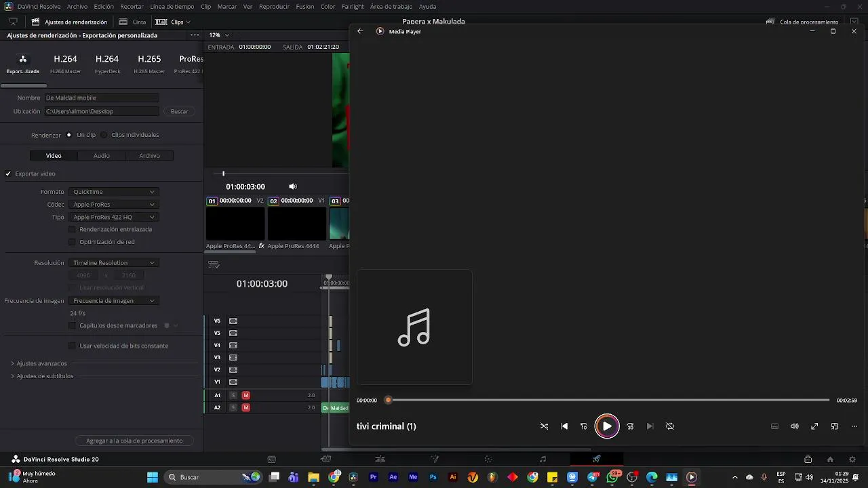Viewport: 868px width, 488px height.
Task: Play the track in Media Player
Action: coord(607,426)
